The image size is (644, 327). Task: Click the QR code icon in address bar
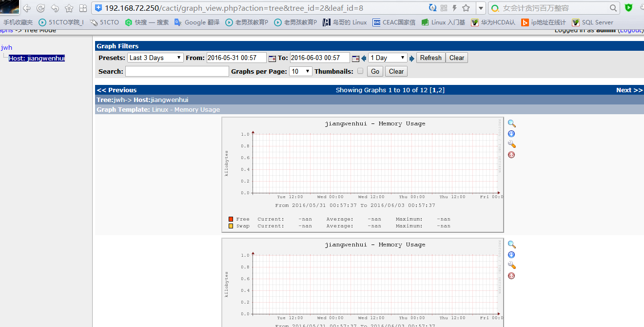tap(444, 8)
